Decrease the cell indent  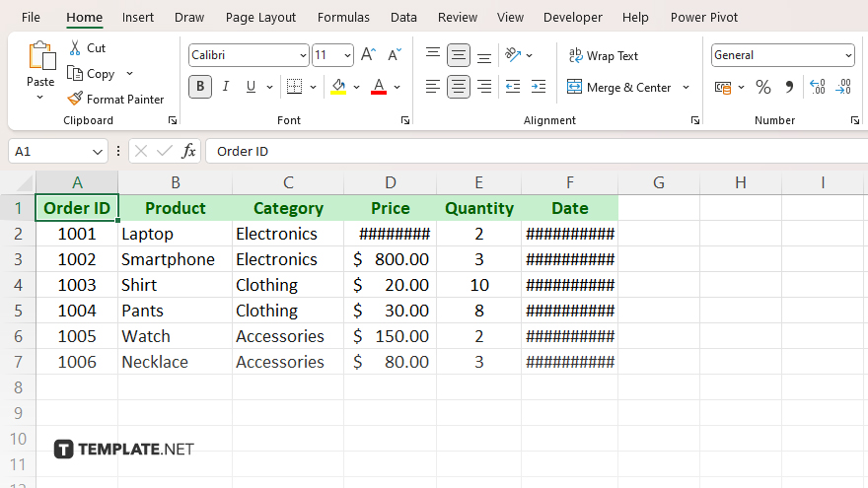coord(513,87)
